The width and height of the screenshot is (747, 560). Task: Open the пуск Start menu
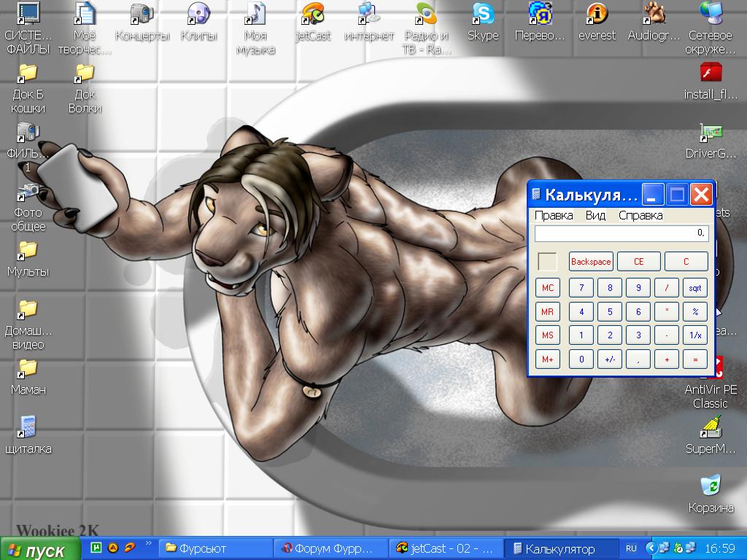[x=39, y=550]
